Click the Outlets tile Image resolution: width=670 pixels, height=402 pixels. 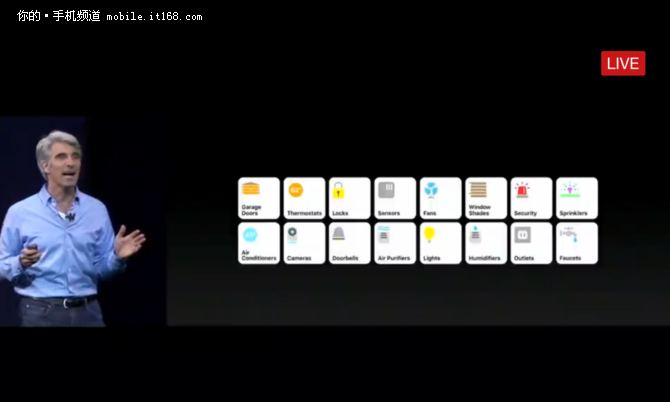pyautogui.click(x=532, y=243)
